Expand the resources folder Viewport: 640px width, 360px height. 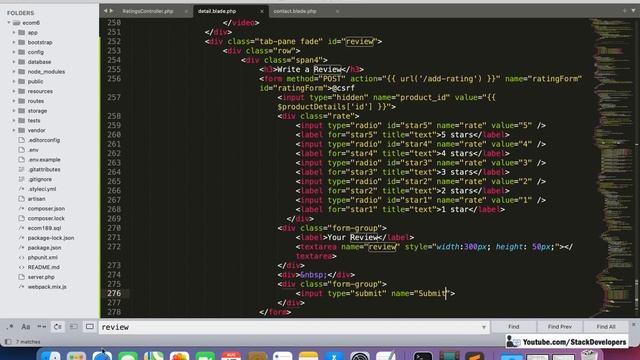(x=14, y=91)
